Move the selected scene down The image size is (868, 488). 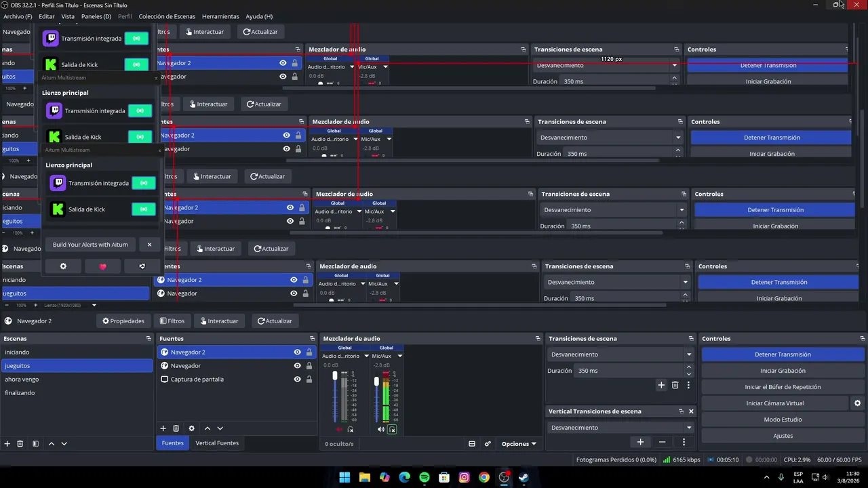64,443
